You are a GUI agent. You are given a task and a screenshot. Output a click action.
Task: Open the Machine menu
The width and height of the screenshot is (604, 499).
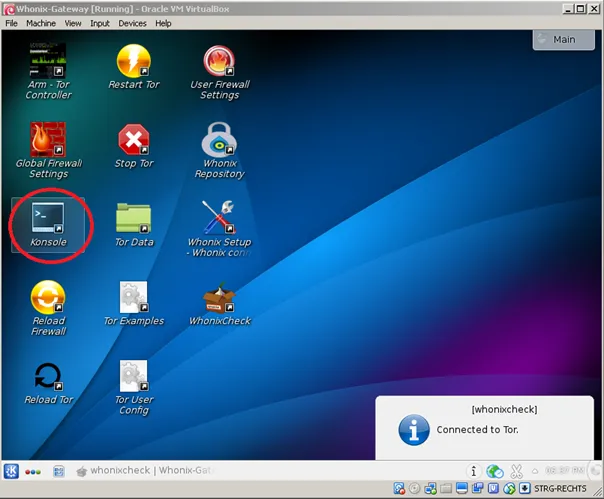click(x=41, y=24)
